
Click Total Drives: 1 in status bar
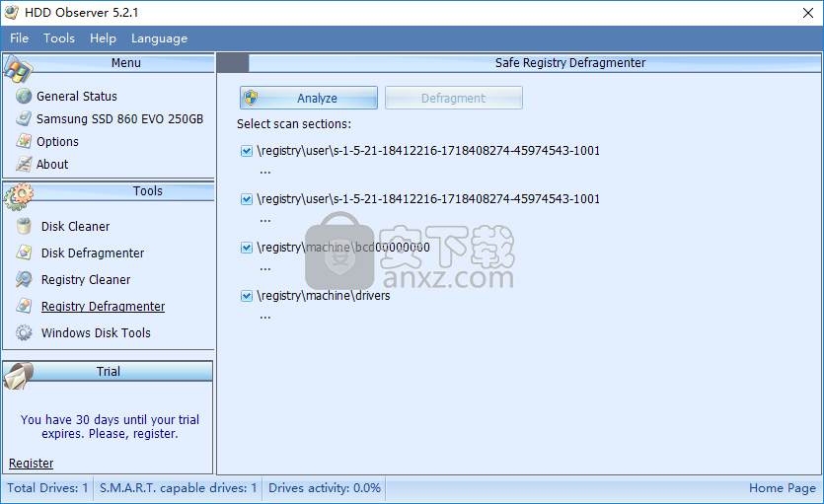click(x=47, y=487)
